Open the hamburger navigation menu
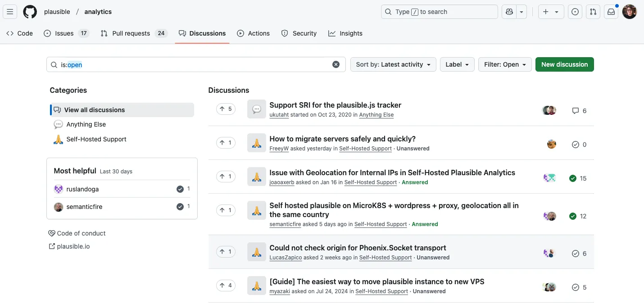 pyautogui.click(x=10, y=12)
